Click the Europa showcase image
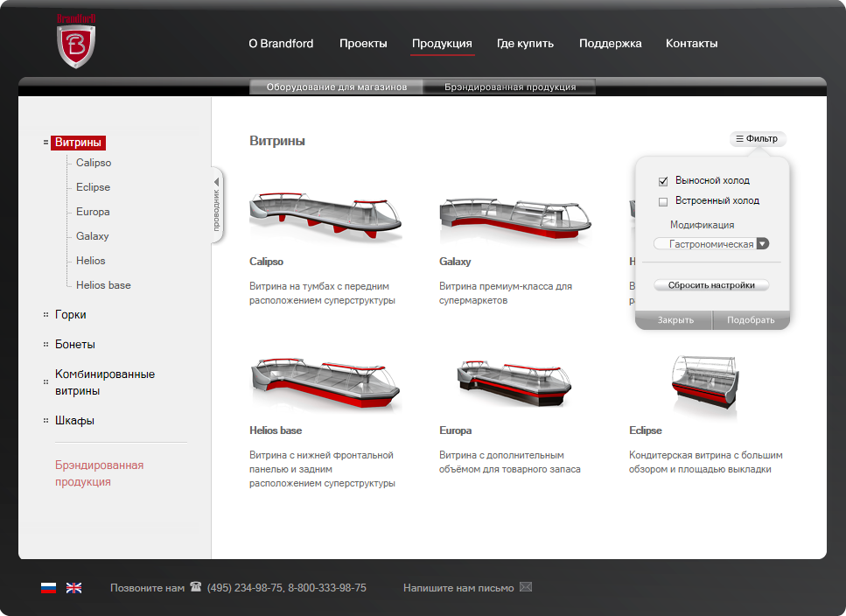The height and width of the screenshot is (616, 846). (x=514, y=383)
